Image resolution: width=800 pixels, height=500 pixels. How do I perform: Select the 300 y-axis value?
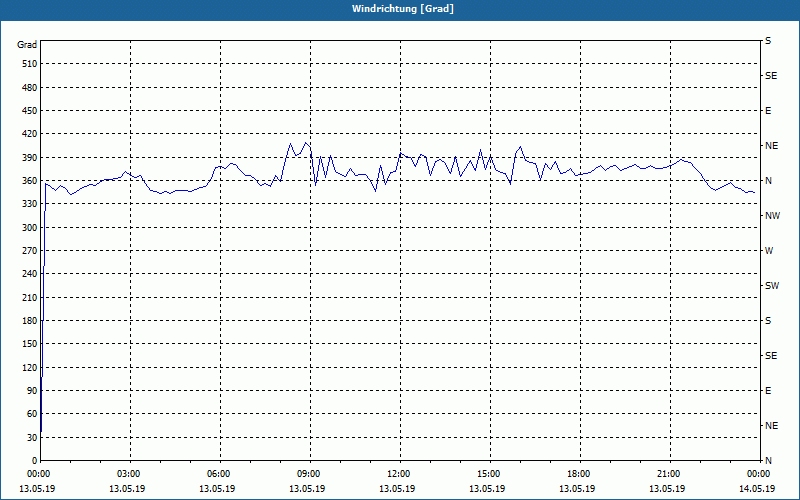click(30, 227)
